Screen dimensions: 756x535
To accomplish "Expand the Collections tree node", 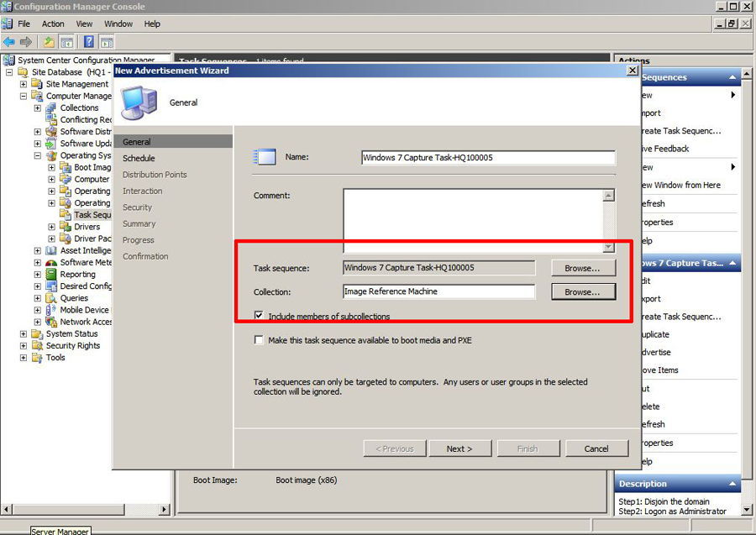I will click(38, 108).
